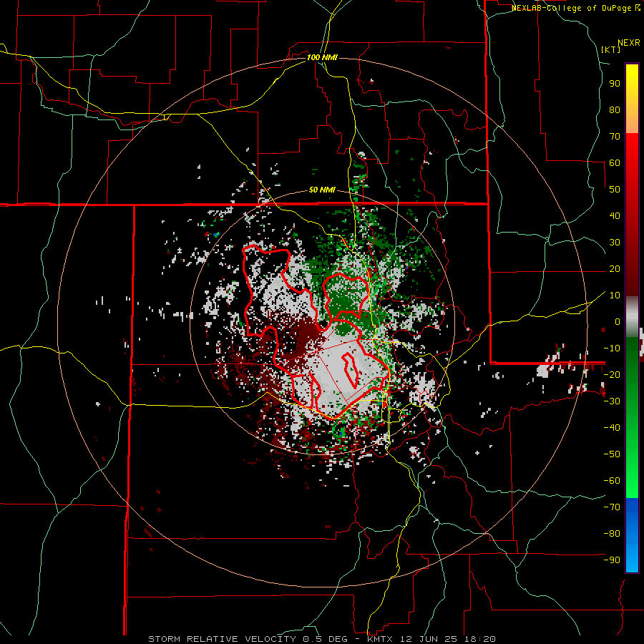
Task: Select the -60 value on velocity scale
Action: 612,481
